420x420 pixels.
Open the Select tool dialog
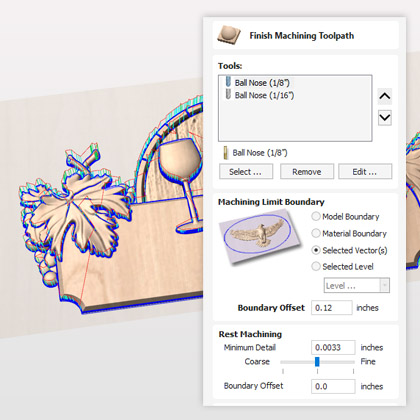(x=246, y=172)
